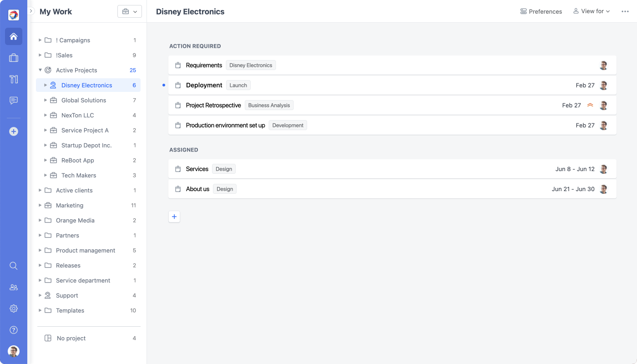Open the About us task
Screen dimensions: 637x364
tap(392, 189)
